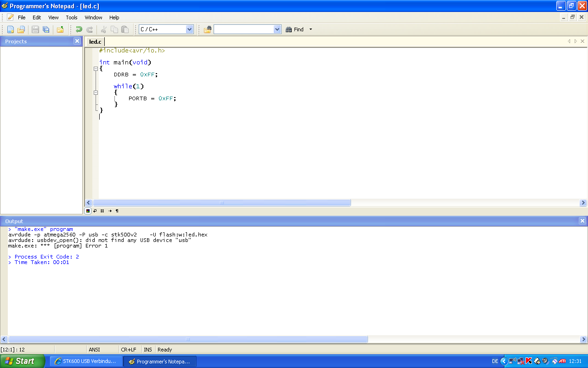The width and height of the screenshot is (588, 368).
Task: Click the document icon beside File menu
Action: (x=10, y=17)
